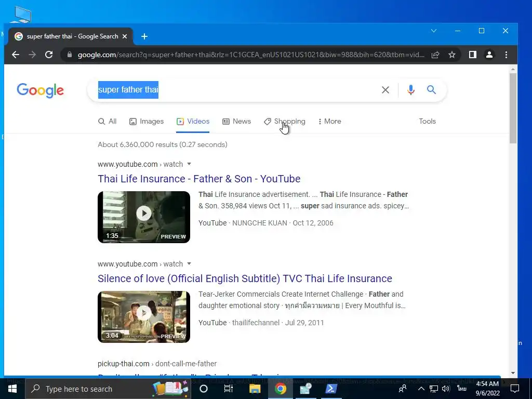Open the Chrome side panel icon

[x=473, y=55]
